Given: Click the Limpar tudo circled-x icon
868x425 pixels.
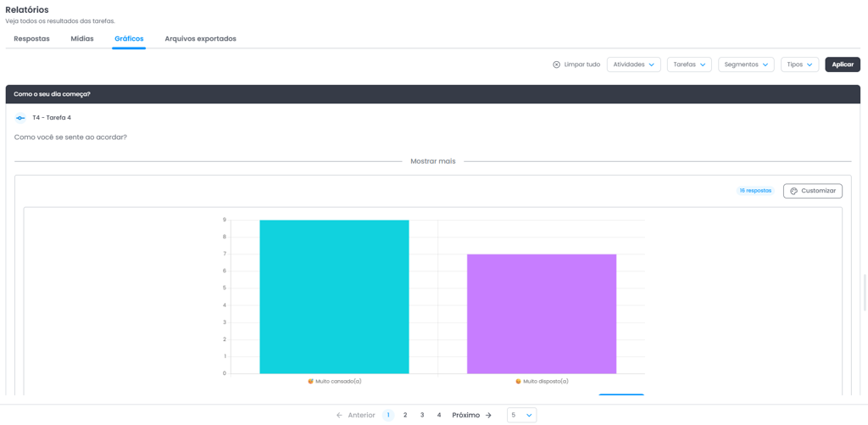Looking at the screenshot, I should tap(556, 64).
